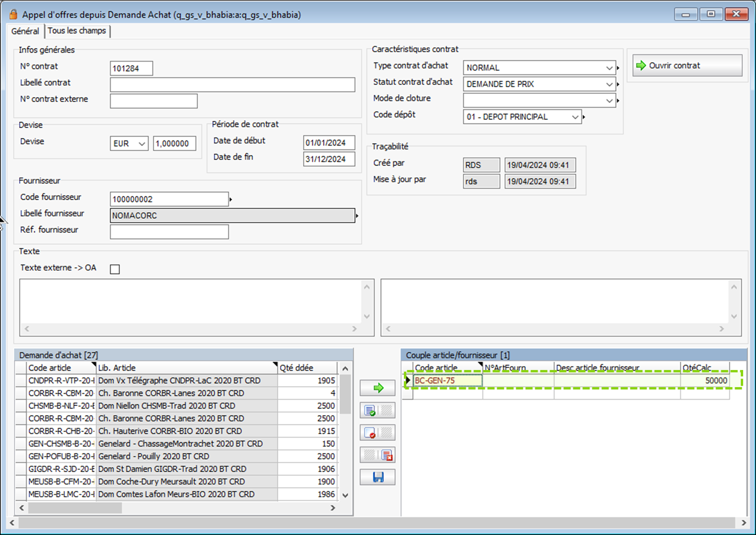
Task: Open the Mode de cloture dropdown
Action: tap(609, 101)
